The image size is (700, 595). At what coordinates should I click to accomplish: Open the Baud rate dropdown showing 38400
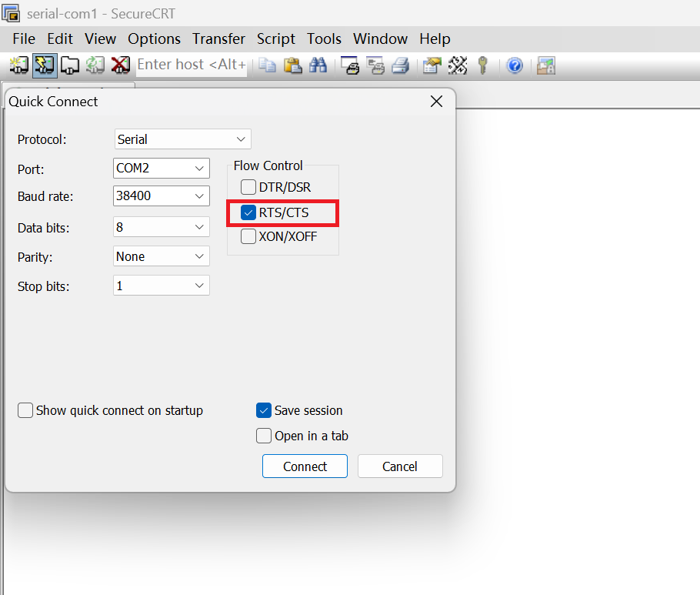coord(162,196)
